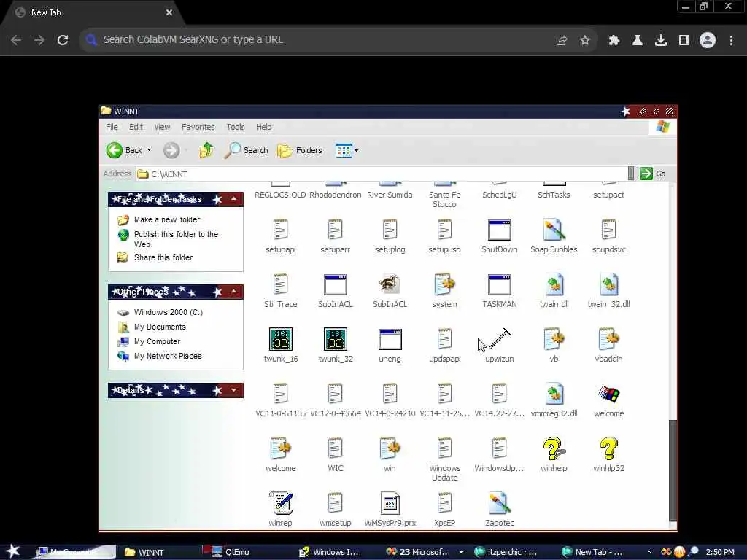Select the TASKMAN application icon
This screenshot has height=560, width=747.
click(499, 285)
